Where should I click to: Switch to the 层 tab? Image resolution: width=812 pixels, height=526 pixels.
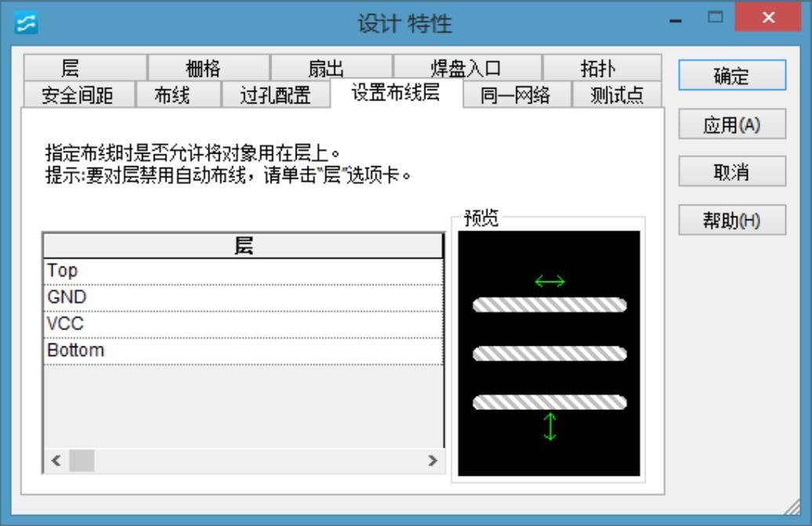tap(86, 67)
